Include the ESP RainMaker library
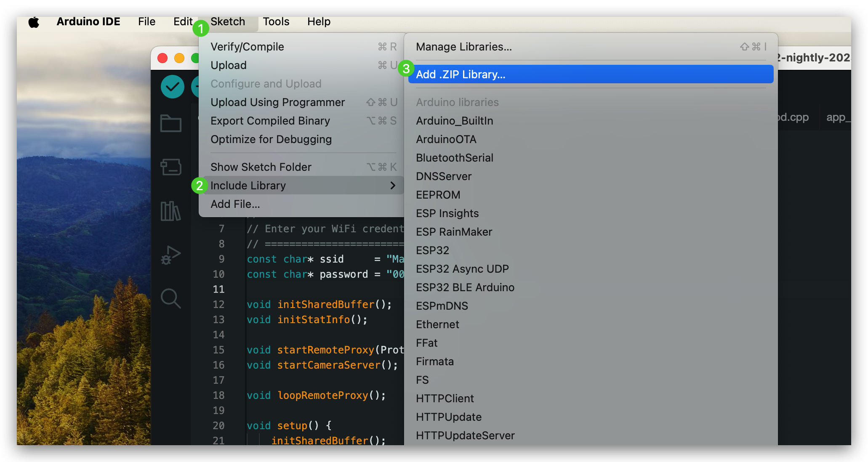The height and width of the screenshot is (462, 868). point(591,232)
